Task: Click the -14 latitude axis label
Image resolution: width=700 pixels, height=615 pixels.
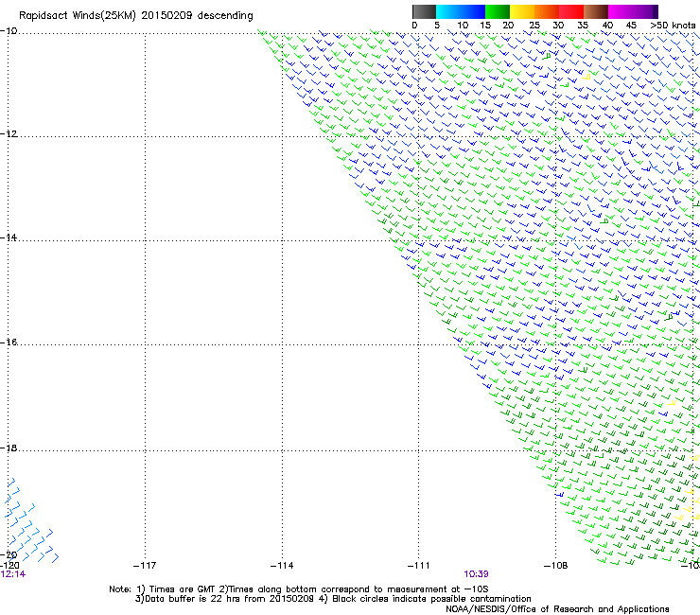Action: pyautogui.click(x=9, y=237)
